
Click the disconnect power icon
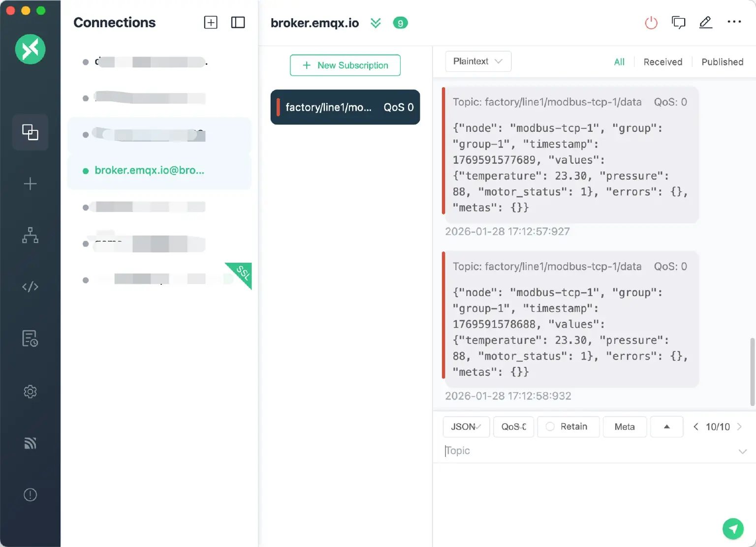pyautogui.click(x=651, y=23)
